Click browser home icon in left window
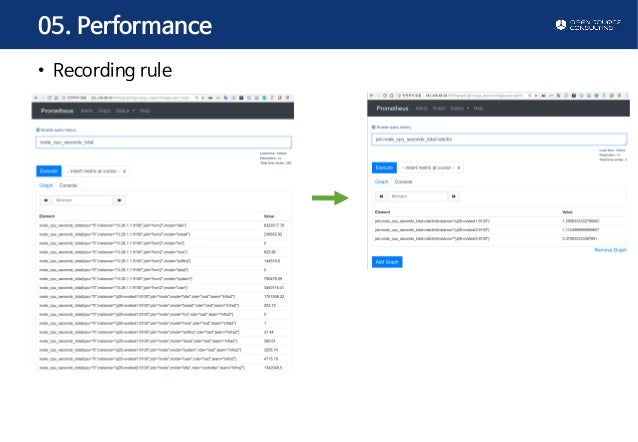This screenshot has height=442, width=638. pos(56,98)
